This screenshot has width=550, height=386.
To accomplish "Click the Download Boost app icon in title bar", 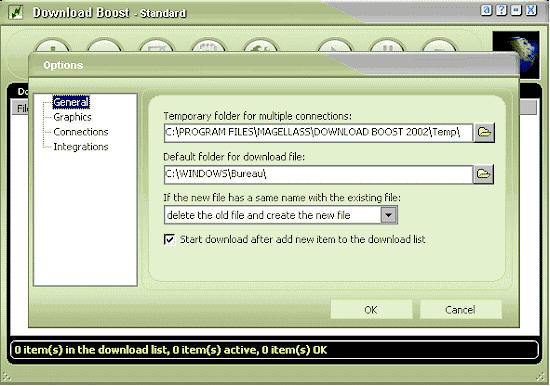I will pos(15,12).
